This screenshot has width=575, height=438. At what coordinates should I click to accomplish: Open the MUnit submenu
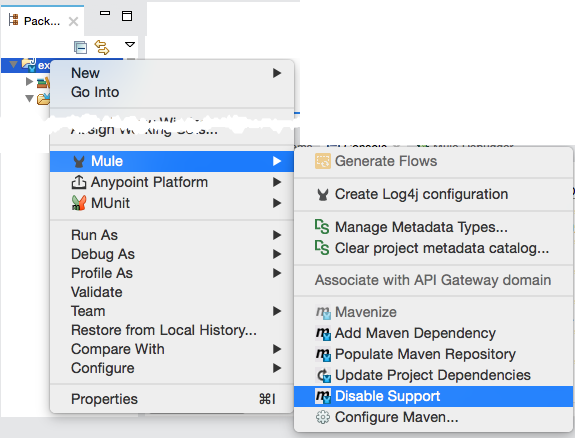[172, 203]
